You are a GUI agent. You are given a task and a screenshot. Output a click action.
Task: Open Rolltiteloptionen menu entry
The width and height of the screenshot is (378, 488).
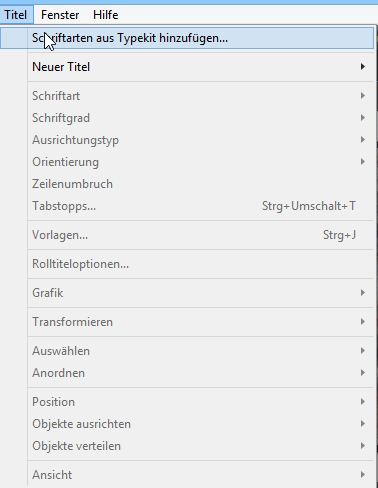point(201,264)
